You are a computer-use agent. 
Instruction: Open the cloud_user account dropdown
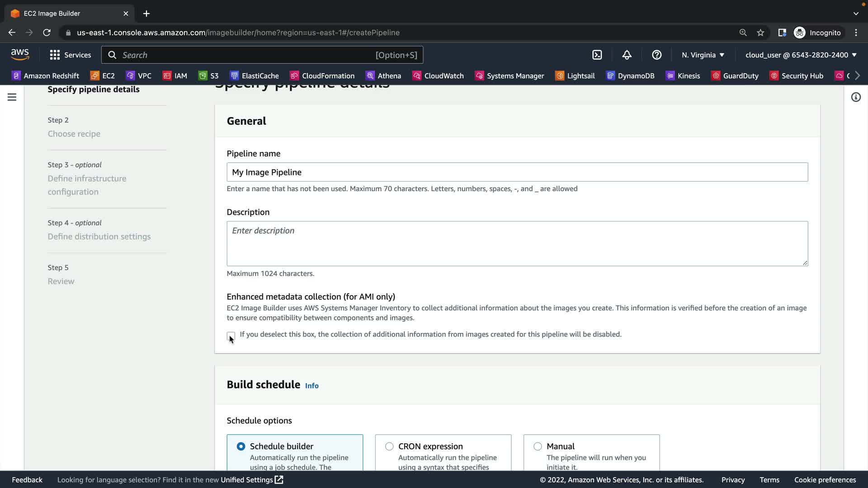pyautogui.click(x=801, y=55)
